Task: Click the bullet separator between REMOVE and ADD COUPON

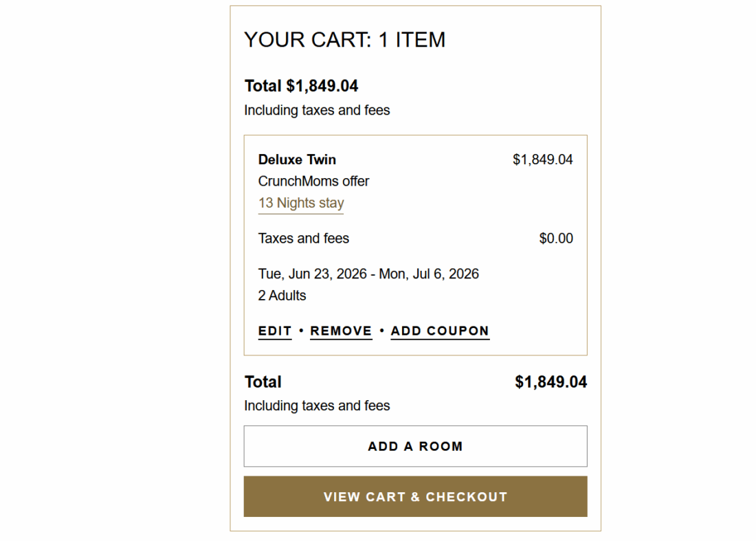Action: click(x=381, y=331)
